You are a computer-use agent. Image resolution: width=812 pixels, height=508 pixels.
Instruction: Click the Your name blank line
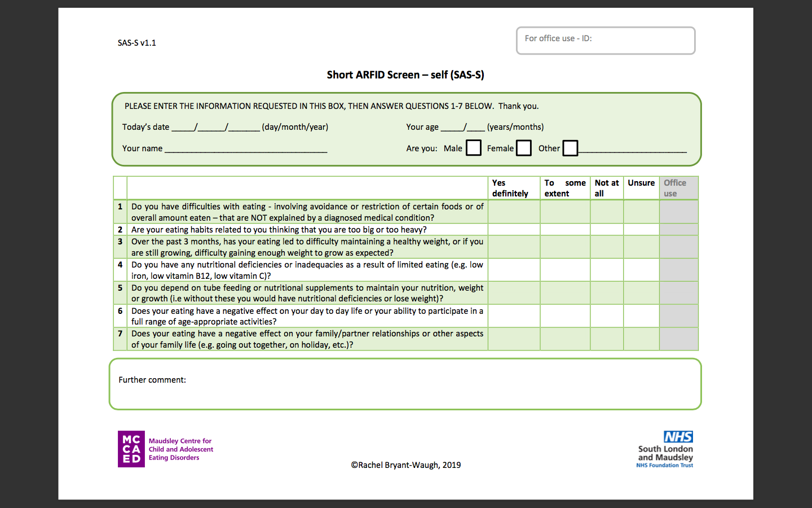click(x=246, y=148)
